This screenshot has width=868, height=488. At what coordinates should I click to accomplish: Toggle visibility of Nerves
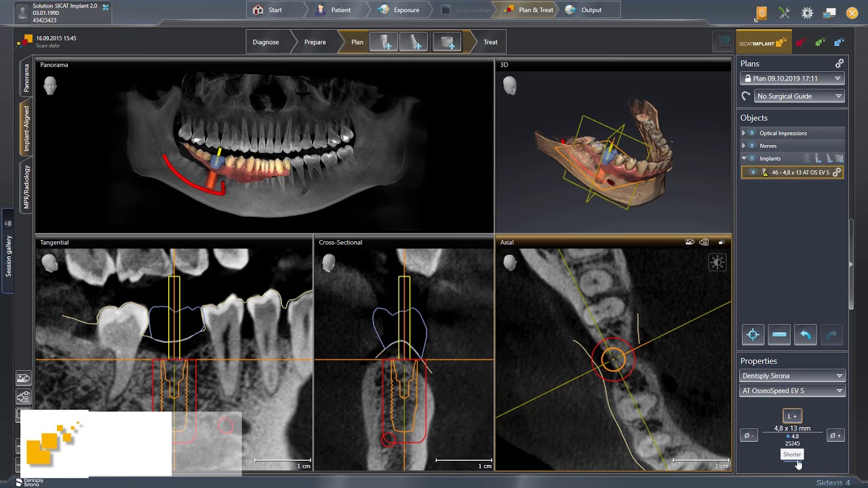(x=752, y=146)
